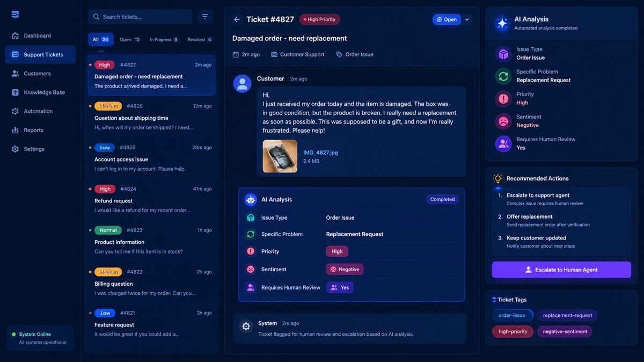Select Support Tickets in the sidebar
The height and width of the screenshot is (362, 644).
pyautogui.click(x=40, y=54)
